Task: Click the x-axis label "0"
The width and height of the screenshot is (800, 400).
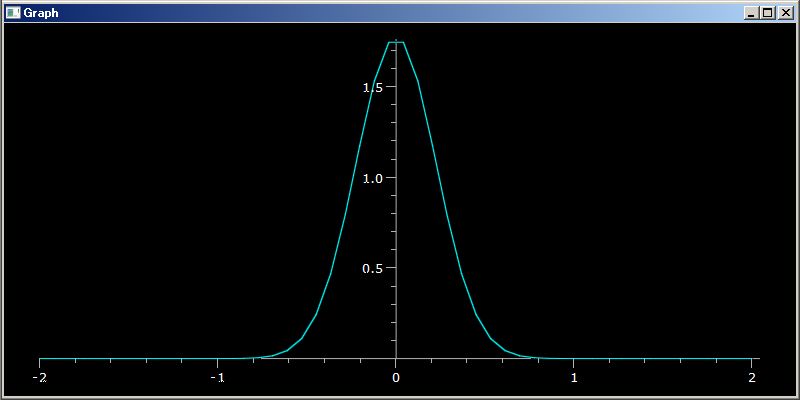Action: pos(395,378)
